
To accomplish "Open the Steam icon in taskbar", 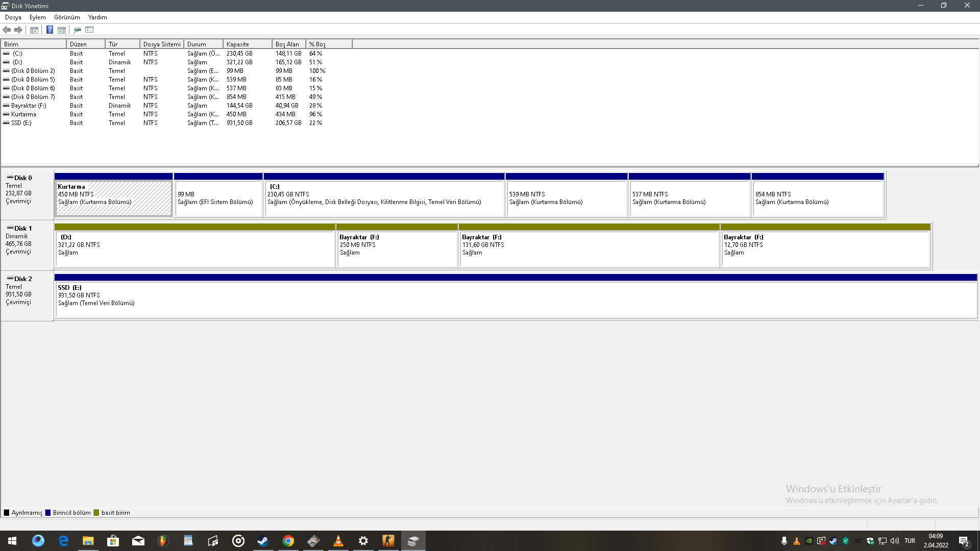I will pyautogui.click(x=263, y=541).
